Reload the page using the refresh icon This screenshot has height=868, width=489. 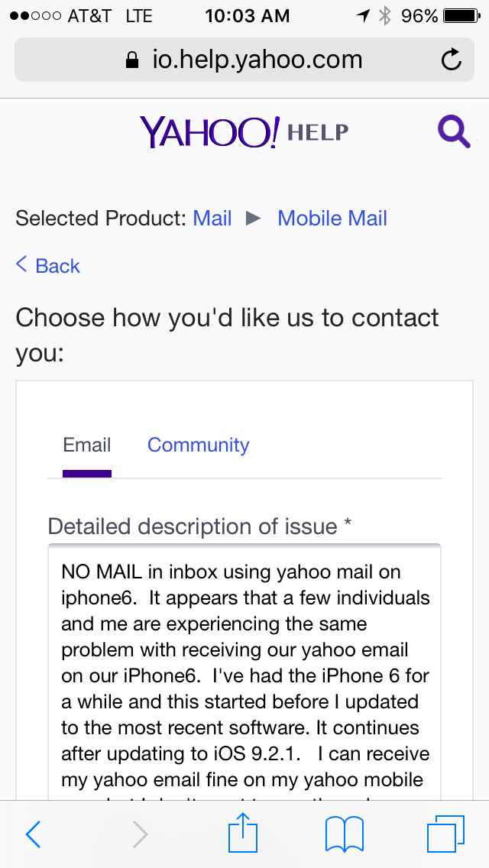pos(452,60)
